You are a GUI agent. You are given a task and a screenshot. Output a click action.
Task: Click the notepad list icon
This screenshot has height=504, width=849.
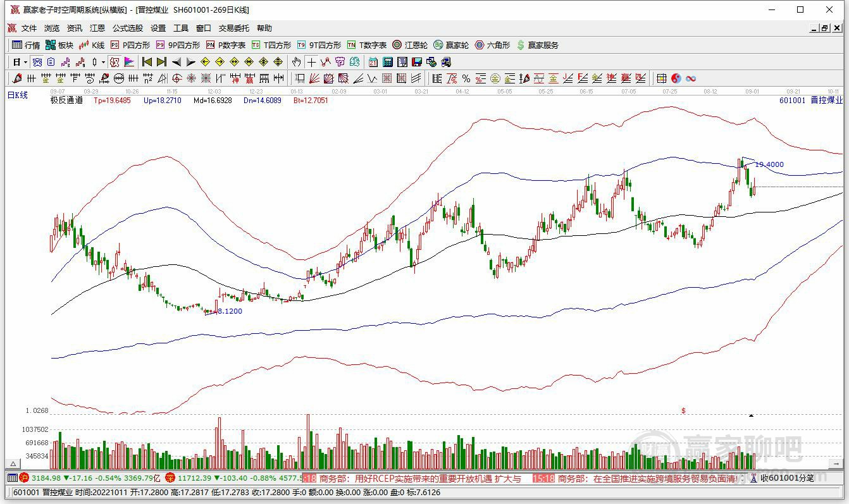tap(402, 62)
